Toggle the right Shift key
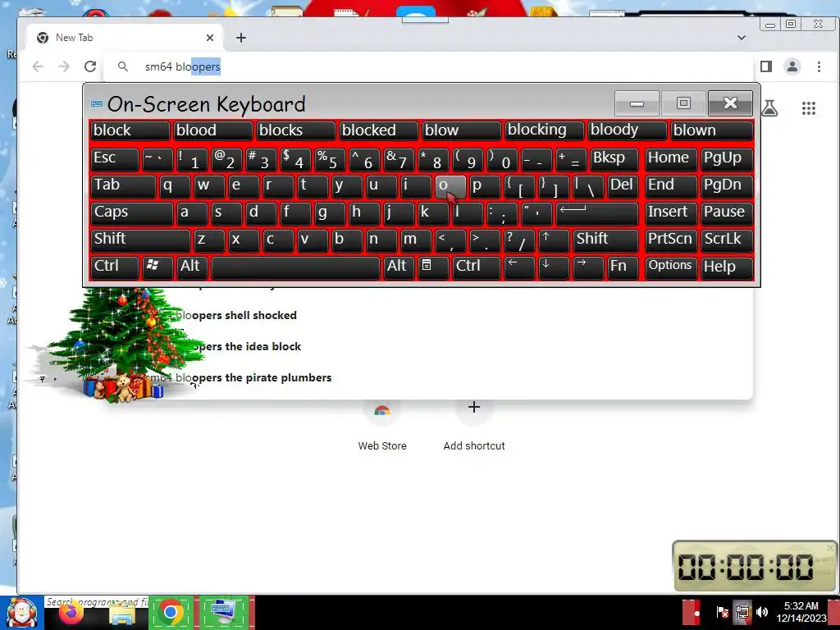The height and width of the screenshot is (630, 840). (605, 240)
